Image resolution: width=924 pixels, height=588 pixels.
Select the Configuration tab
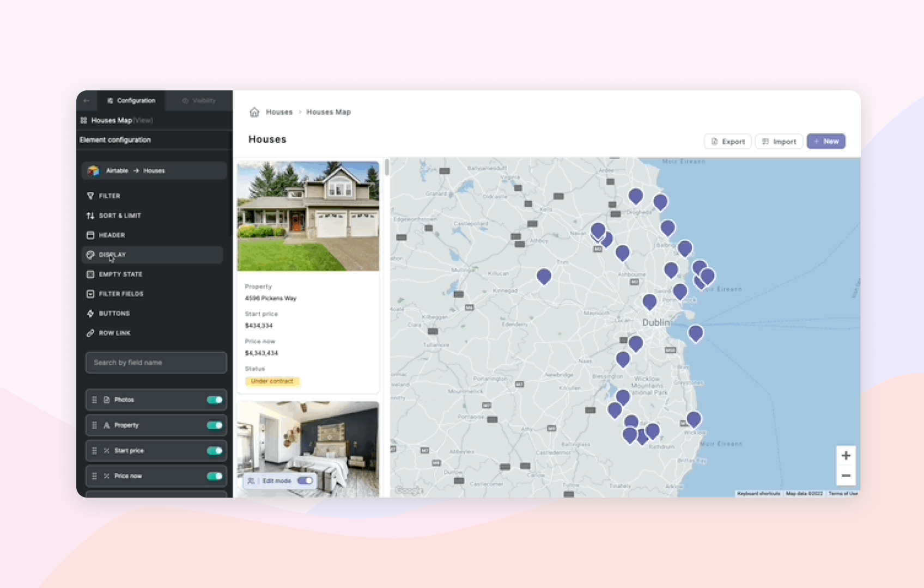[131, 101]
